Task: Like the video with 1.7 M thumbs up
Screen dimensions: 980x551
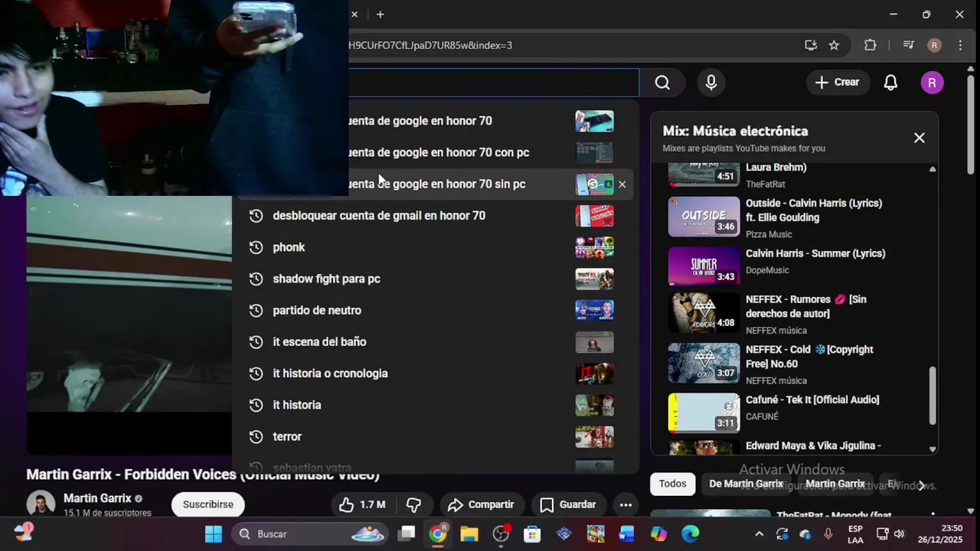Action: (x=361, y=504)
